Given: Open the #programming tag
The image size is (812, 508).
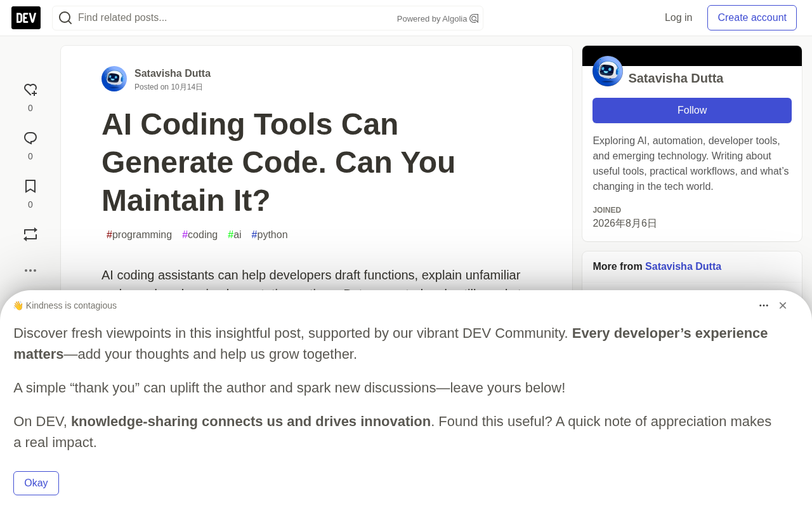Looking at the screenshot, I should point(139,235).
